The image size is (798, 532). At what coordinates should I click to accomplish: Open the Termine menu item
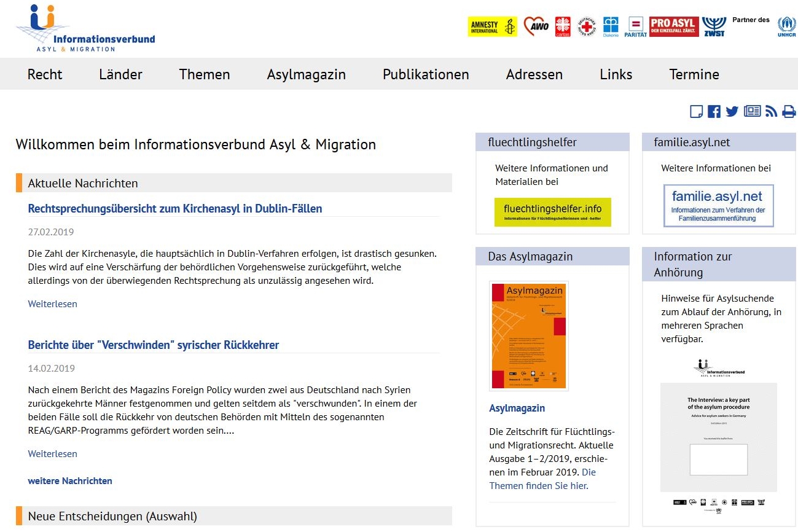pyautogui.click(x=694, y=74)
